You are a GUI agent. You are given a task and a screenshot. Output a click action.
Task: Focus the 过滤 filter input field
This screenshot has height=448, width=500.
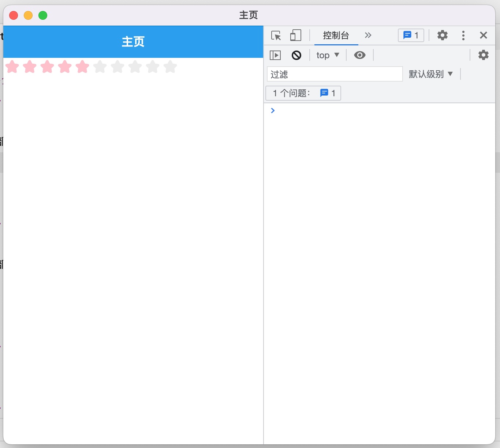click(335, 74)
